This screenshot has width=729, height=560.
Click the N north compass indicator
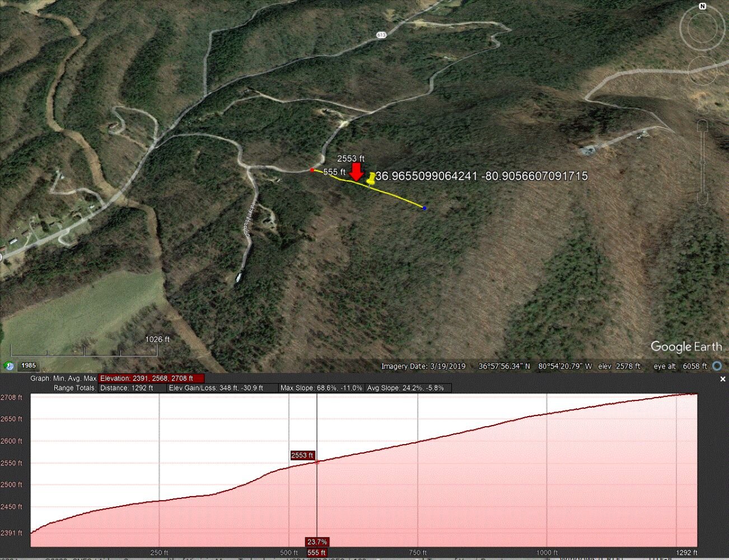point(702,6)
